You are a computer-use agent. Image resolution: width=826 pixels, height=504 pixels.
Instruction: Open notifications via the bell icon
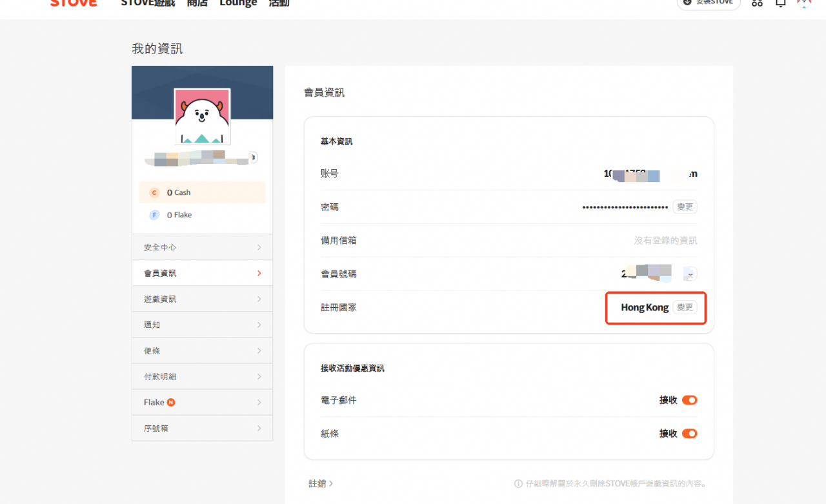tap(780, 3)
